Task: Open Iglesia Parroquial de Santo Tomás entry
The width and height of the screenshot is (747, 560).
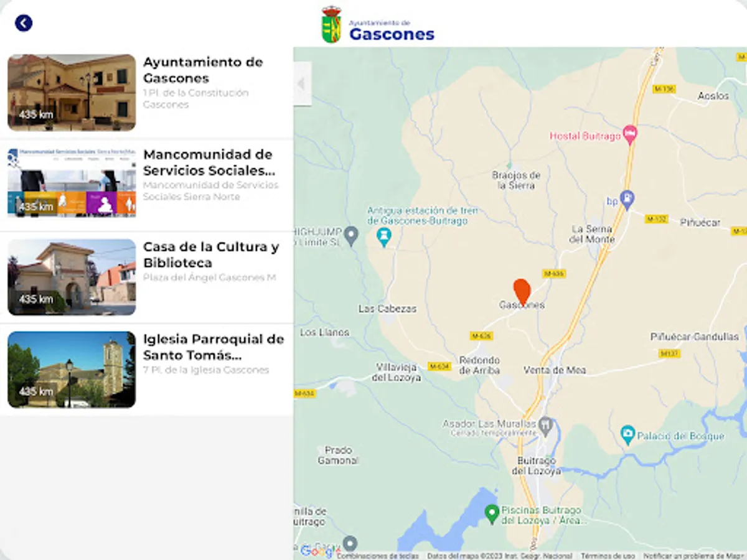Action: click(x=147, y=370)
